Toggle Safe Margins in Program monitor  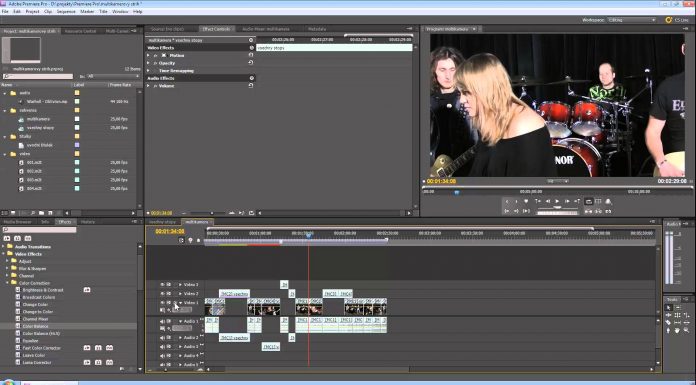pos(598,202)
